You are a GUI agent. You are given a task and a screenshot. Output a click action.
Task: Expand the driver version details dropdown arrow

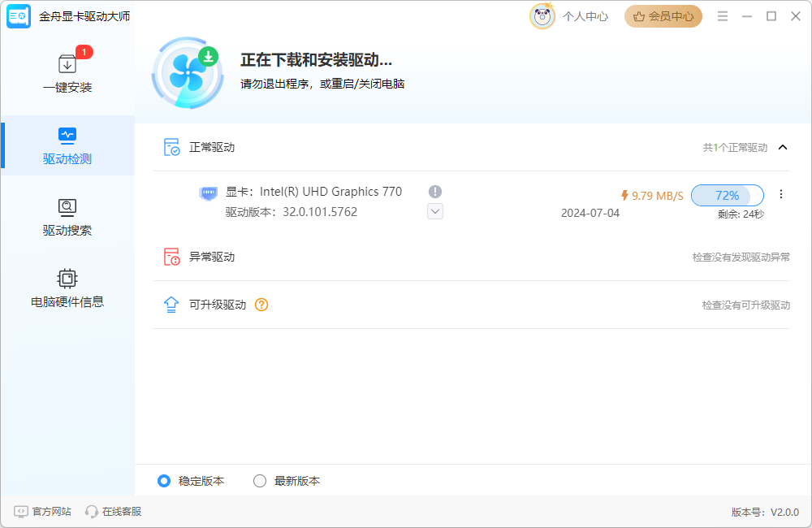click(435, 211)
